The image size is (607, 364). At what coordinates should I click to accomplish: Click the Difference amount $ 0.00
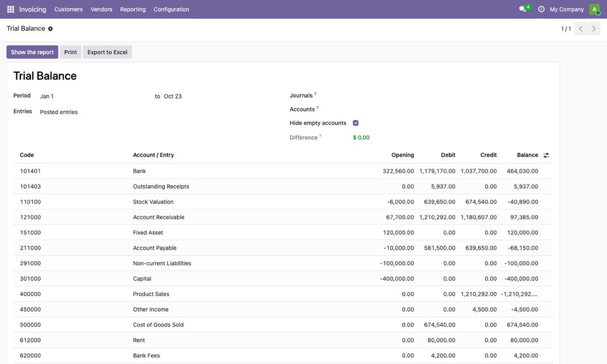coord(361,138)
